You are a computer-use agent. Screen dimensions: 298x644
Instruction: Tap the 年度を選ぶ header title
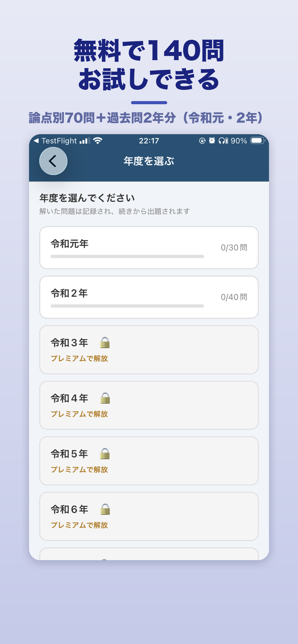[x=149, y=161]
